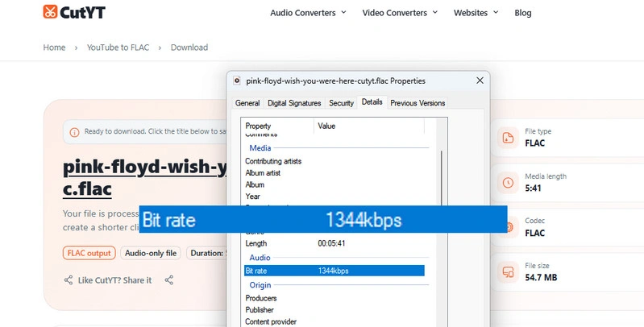This screenshot has width=644, height=327.
Task: Open the Video Converters dropdown menu
Action: (400, 13)
